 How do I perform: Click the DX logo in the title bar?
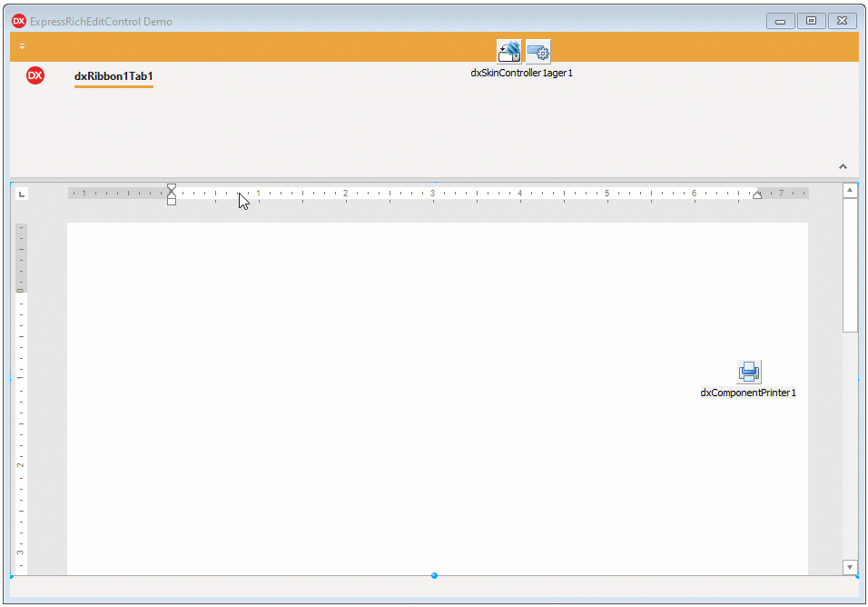point(19,21)
